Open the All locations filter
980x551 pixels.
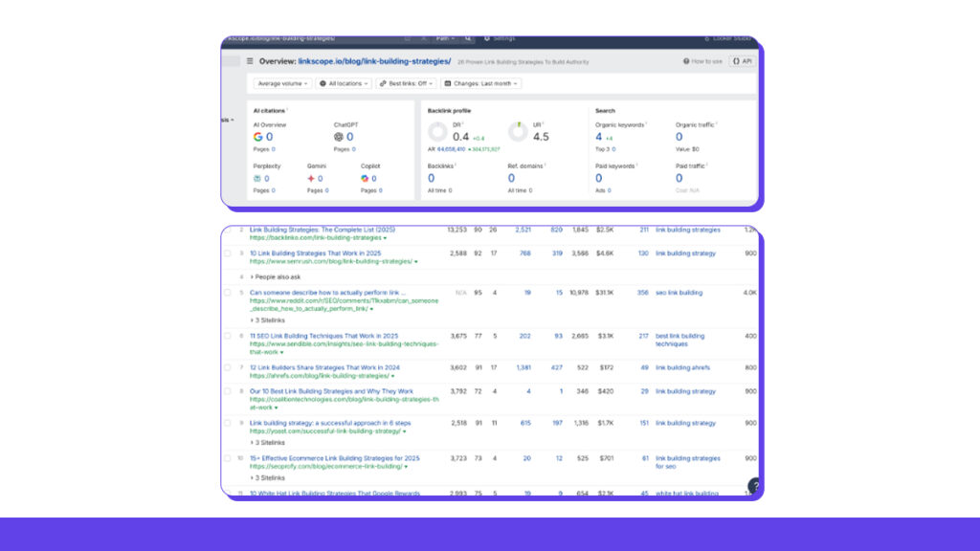[x=343, y=84]
